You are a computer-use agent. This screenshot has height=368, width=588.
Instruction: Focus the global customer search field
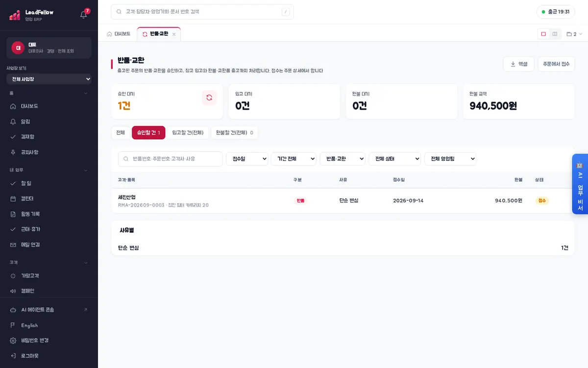click(x=202, y=12)
